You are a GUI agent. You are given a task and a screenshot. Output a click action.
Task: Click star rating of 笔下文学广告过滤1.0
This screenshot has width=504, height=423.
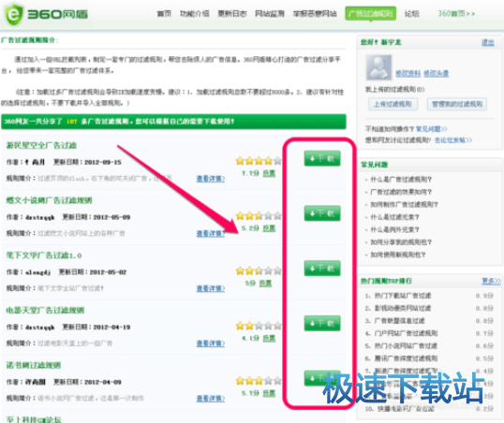click(259, 270)
